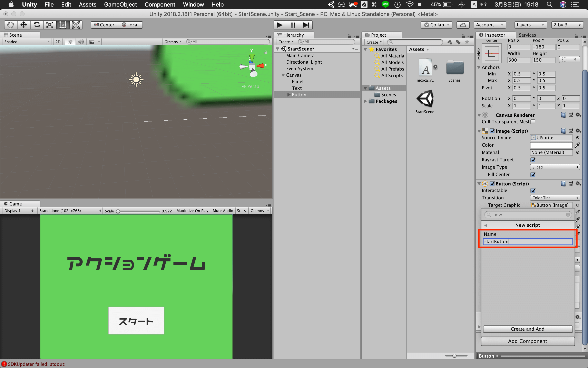Disable the Image script component
This screenshot has height=368, width=588.
pos(492,131)
